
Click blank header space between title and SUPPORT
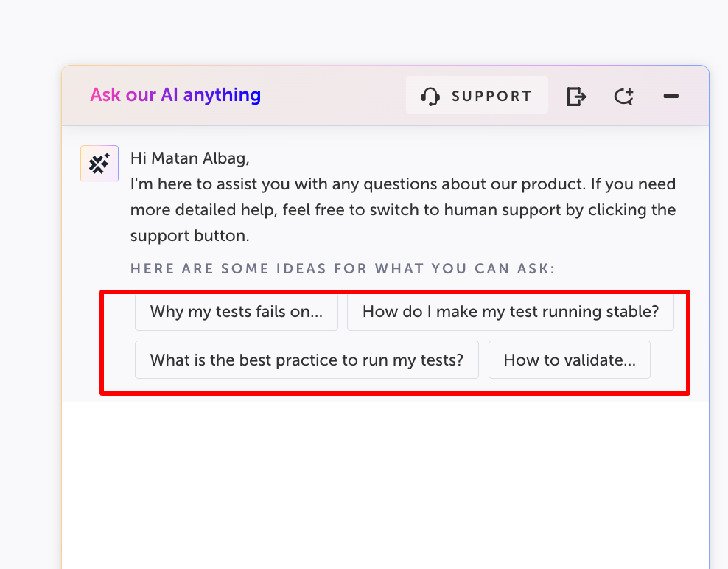click(333, 95)
